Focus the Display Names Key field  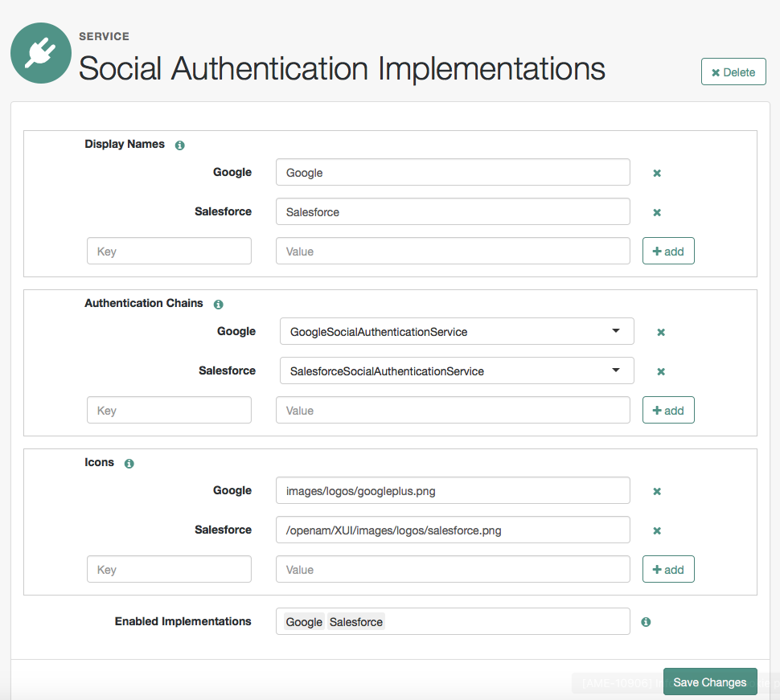(x=169, y=251)
